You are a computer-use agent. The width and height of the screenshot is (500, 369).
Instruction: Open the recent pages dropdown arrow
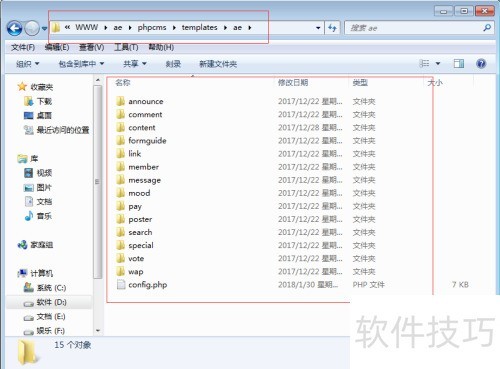coord(44,29)
